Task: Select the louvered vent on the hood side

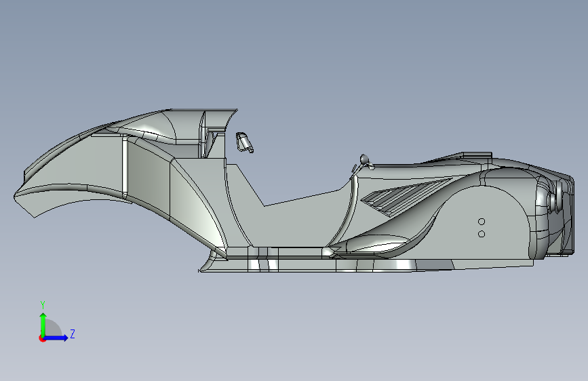Action: pyautogui.click(x=405, y=198)
